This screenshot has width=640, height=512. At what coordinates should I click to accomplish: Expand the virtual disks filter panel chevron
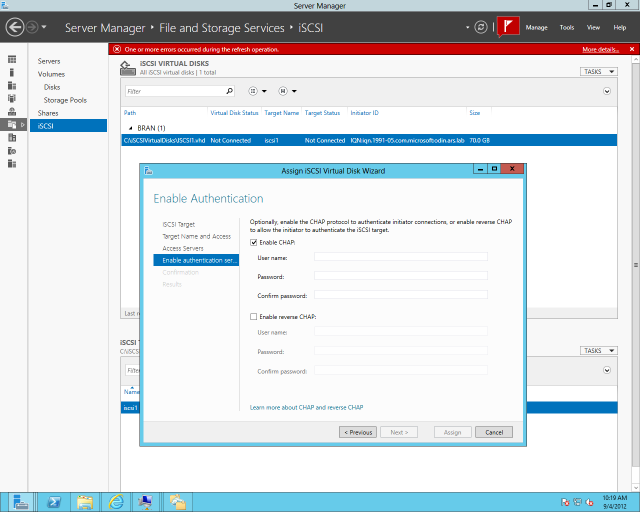tap(607, 91)
